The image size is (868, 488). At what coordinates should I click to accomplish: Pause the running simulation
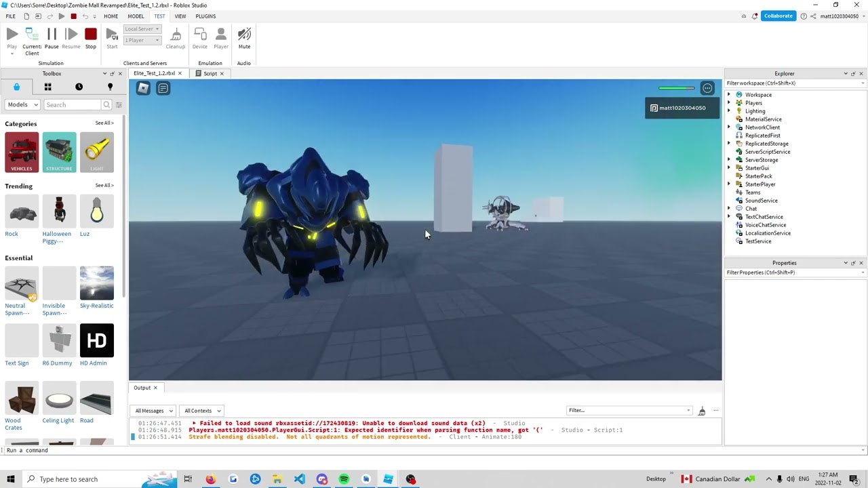tap(52, 34)
